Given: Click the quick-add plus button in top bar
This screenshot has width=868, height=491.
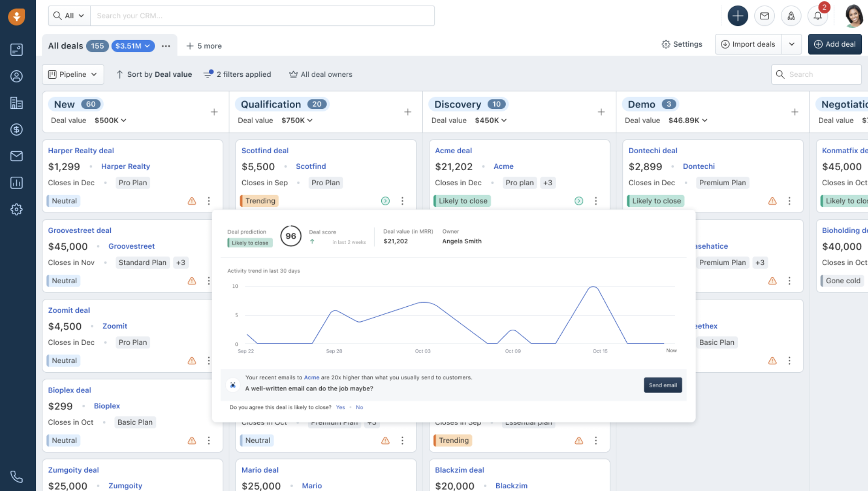Looking at the screenshot, I should pos(737,16).
